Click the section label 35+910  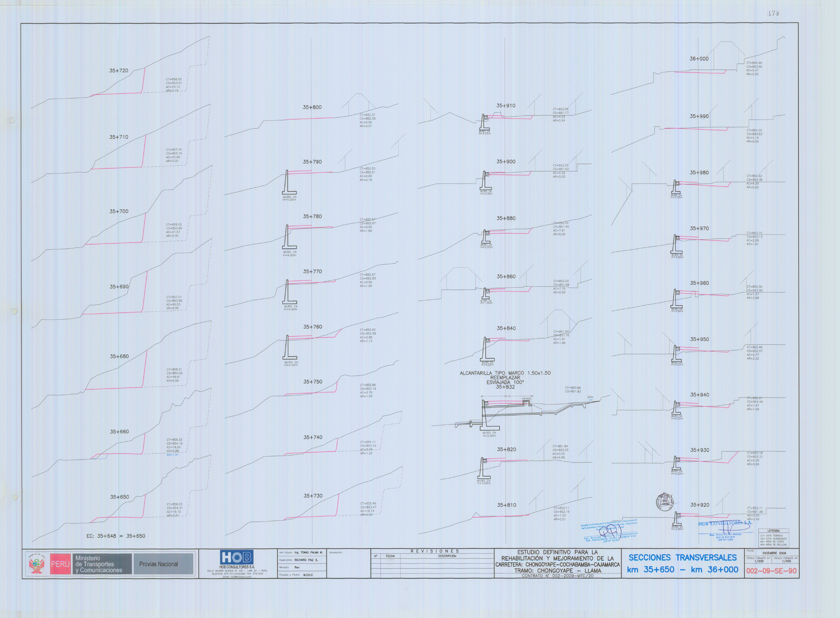point(506,106)
